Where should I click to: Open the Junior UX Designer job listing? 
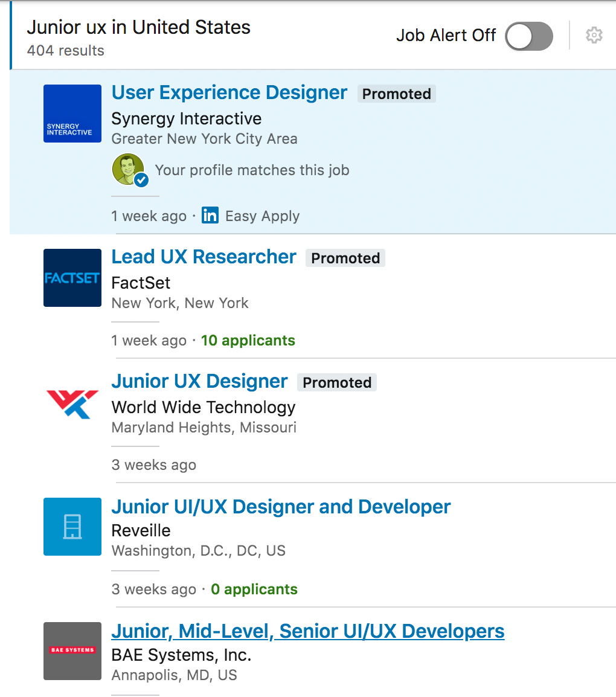[x=199, y=381]
